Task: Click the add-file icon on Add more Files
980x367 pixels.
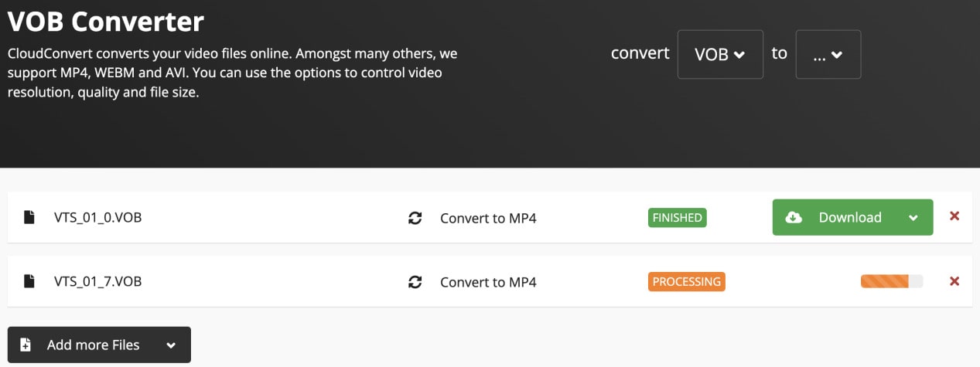Action: coord(26,345)
